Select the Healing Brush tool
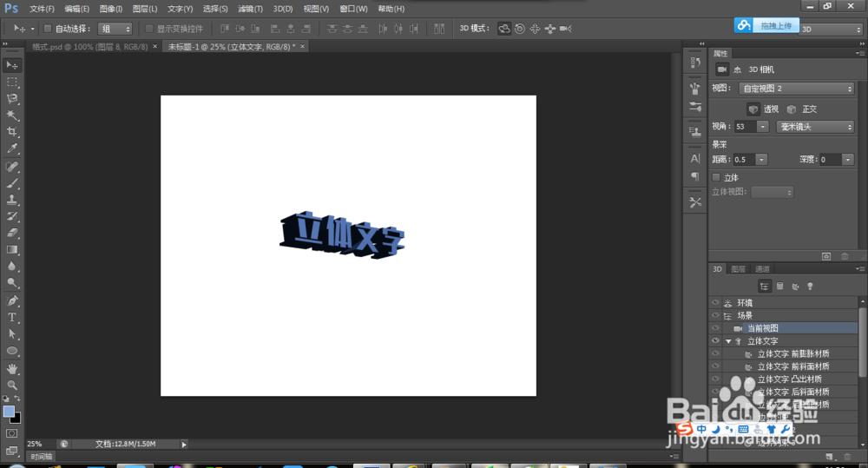The image size is (868, 468). click(11, 167)
